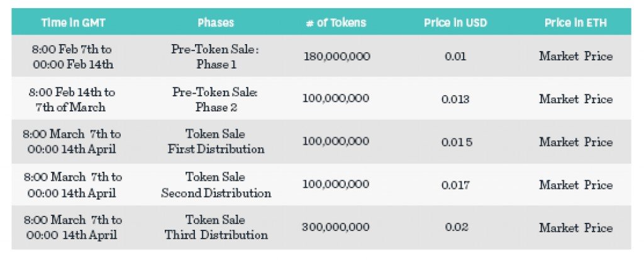Click the "Token Sale Third Distribution" cell
This screenshot has height=260, width=644.
pyautogui.click(x=216, y=228)
